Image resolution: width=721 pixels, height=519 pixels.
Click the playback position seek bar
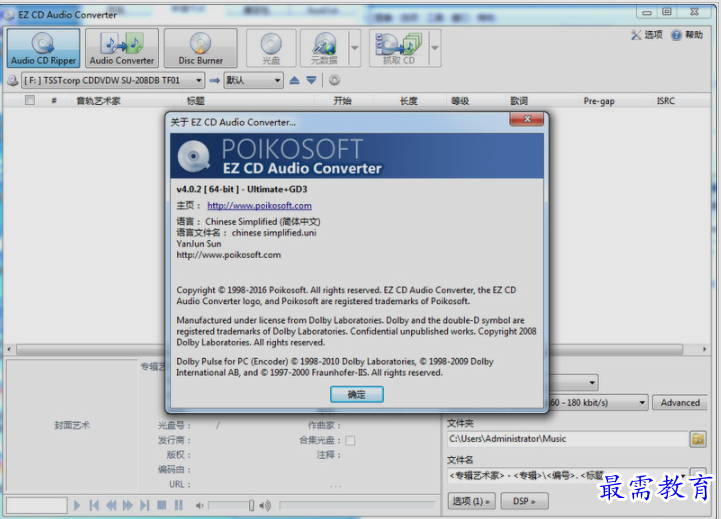click(x=357, y=506)
